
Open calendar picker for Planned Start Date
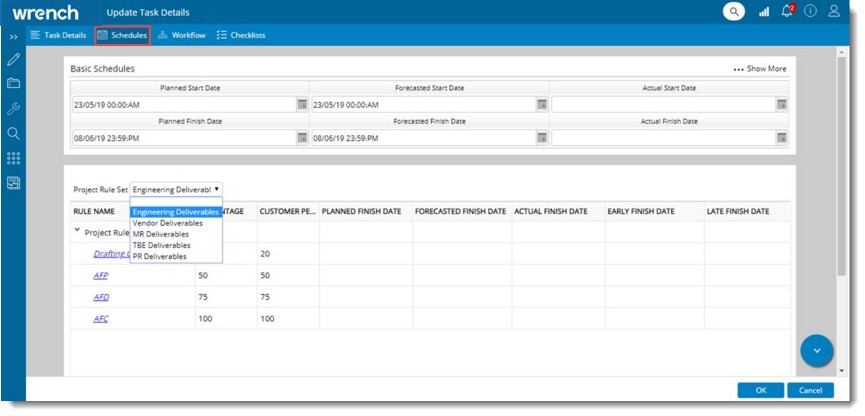pyautogui.click(x=301, y=105)
